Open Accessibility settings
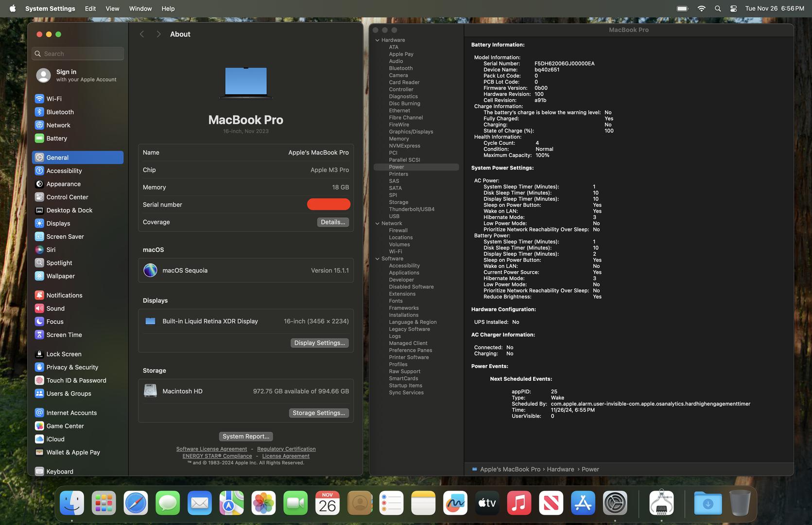 click(64, 171)
